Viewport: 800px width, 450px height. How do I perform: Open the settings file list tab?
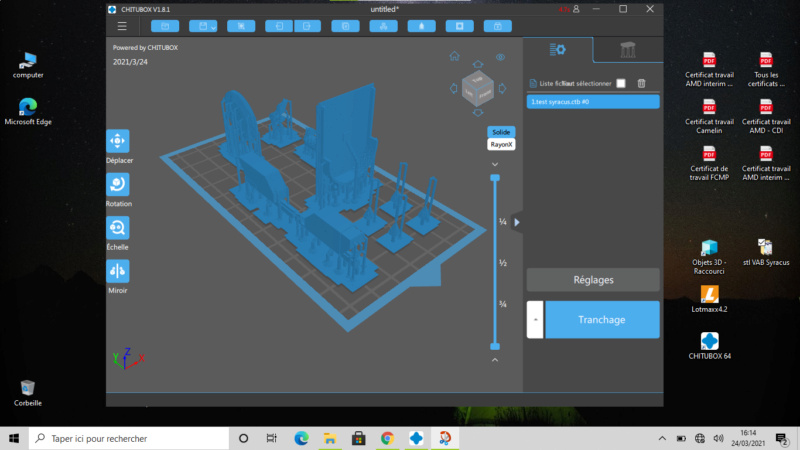[558, 49]
